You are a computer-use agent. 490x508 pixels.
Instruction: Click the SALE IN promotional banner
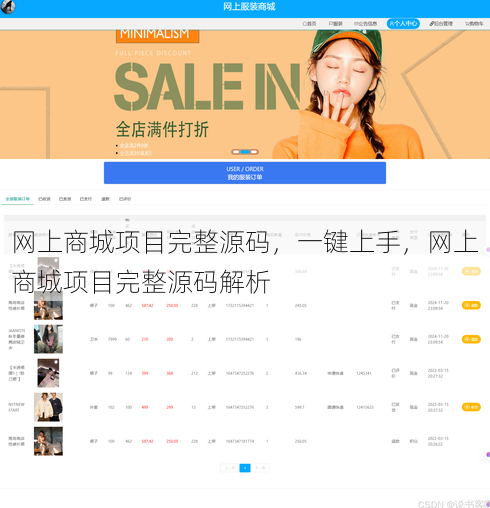245,94
